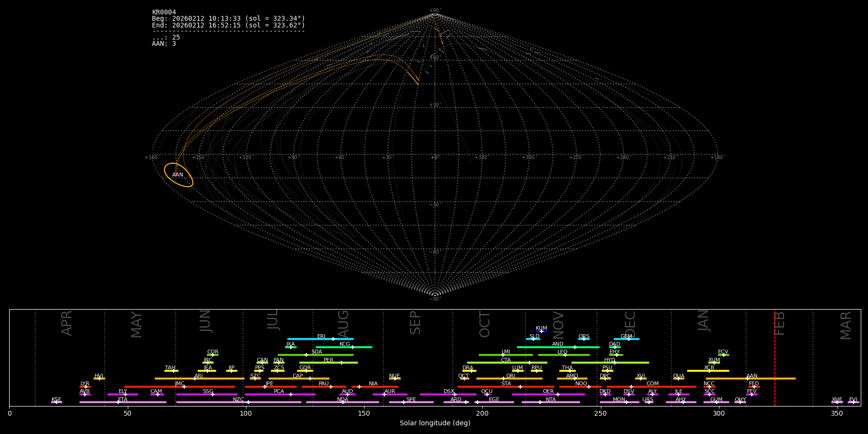868x434 pixels.
Task: Click the KR0004 station title text
Action: pos(164,13)
